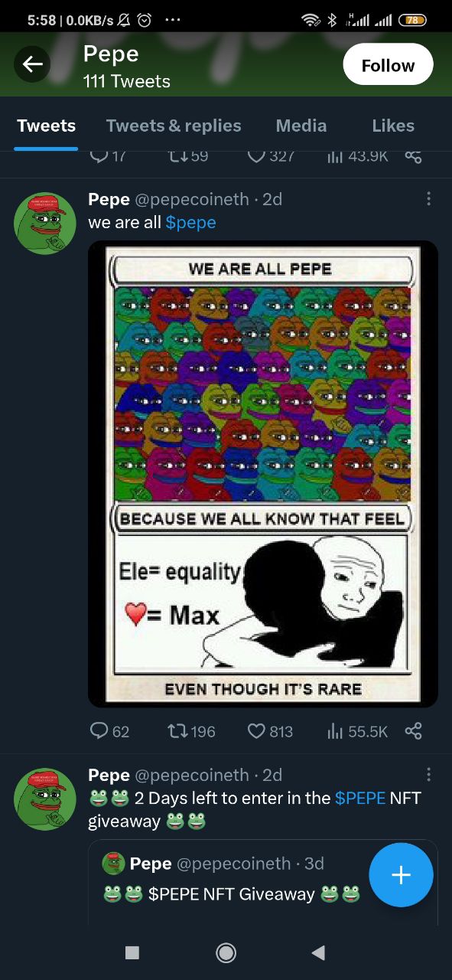Share the 'we are all $pepe' tweet

(413, 731)
